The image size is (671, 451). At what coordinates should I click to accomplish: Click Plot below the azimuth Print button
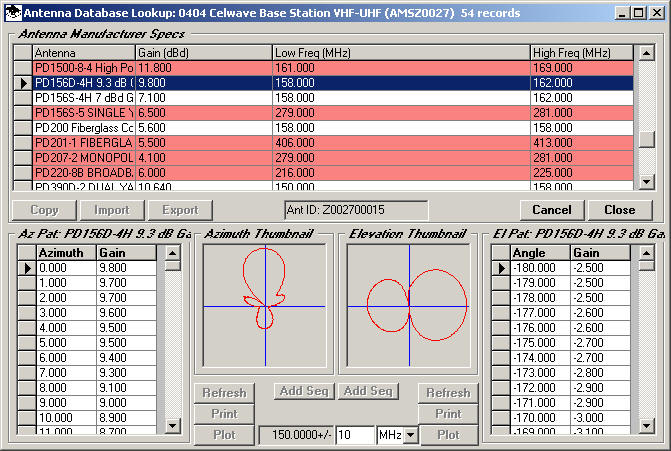224,435
